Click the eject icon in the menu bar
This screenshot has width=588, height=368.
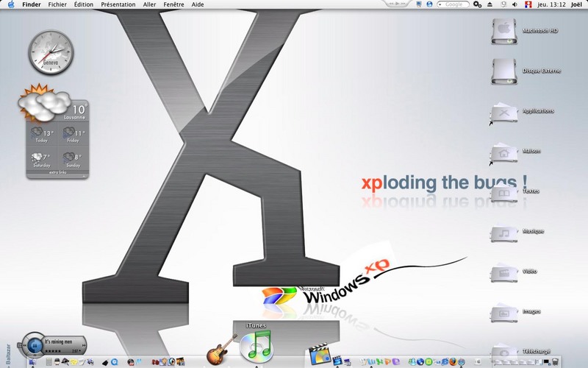click(x=490, y=4)
